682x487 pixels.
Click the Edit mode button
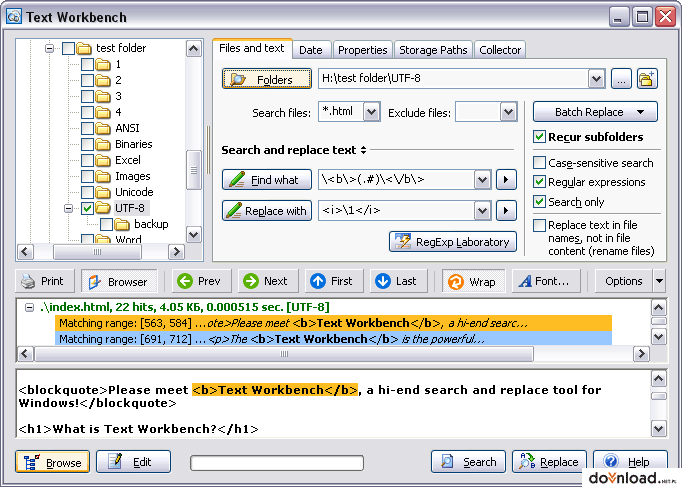coord(133,462)
